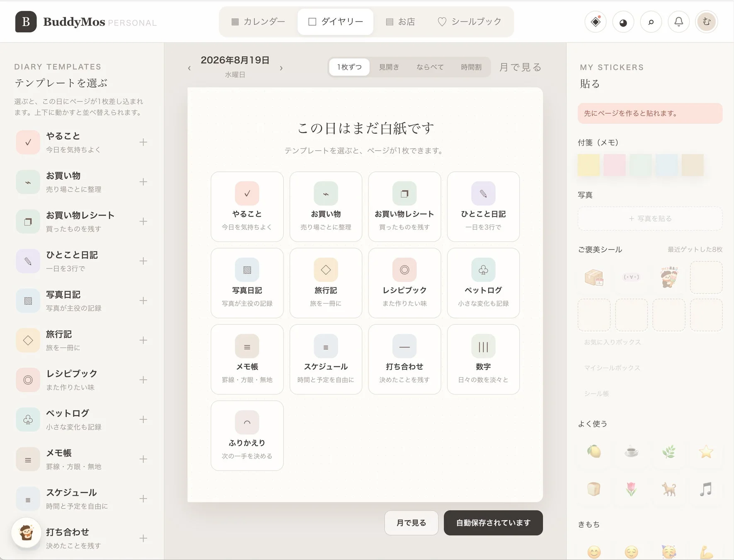Add お買い物レシート via sidebar plus icon
Viewport: 734px width, 560px height.
pos(143,222)
